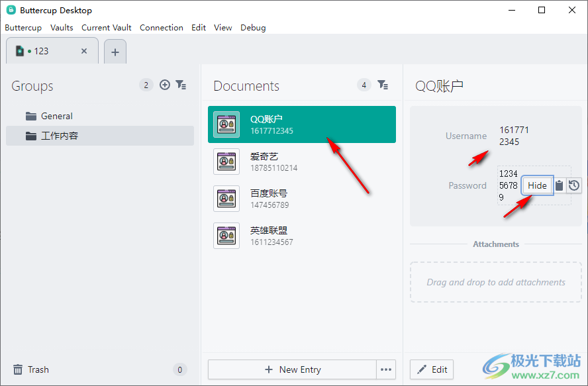
Task: Hide the password with Hide button
Action: point(537,185)
